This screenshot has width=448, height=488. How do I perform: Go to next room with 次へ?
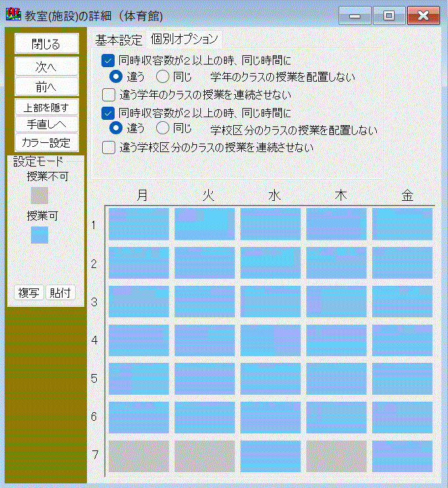[x=46, y=67]
